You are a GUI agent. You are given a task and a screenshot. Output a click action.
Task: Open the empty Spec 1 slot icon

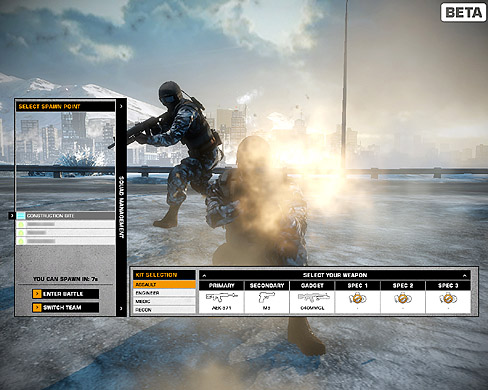tap(357, 298)
